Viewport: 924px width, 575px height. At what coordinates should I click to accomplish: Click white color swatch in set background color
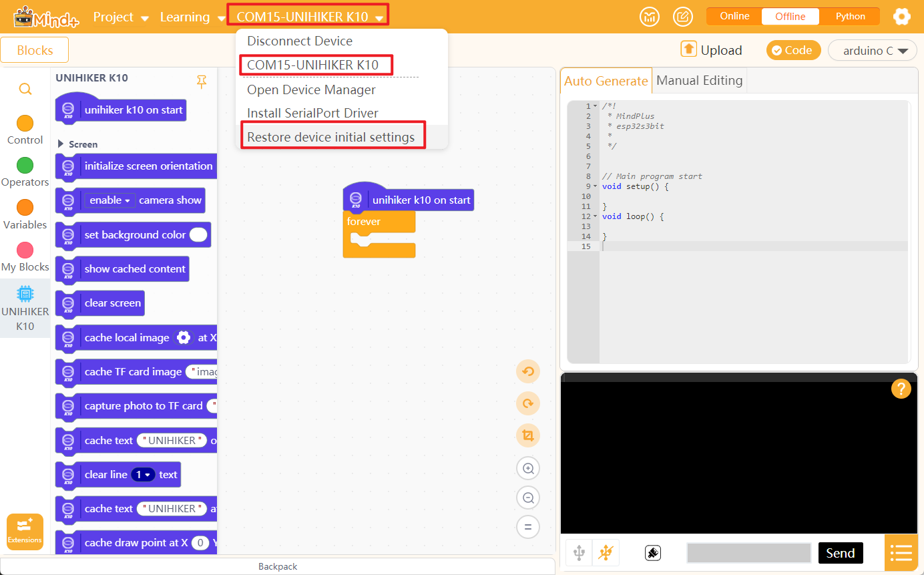point(198,235)
